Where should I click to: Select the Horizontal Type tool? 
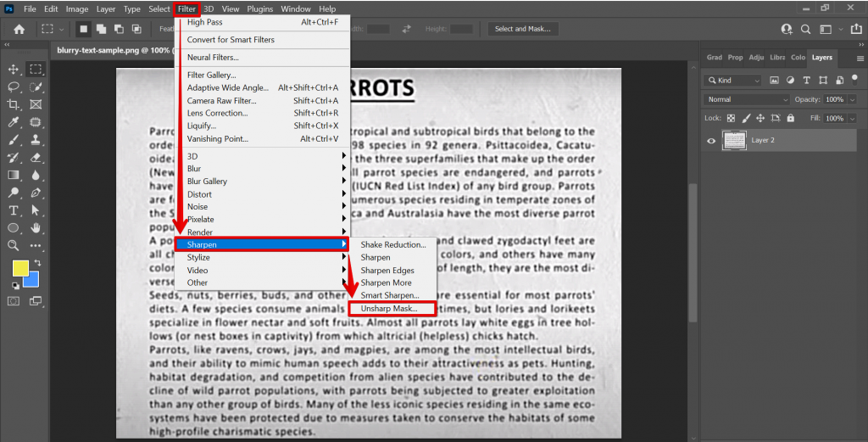coord(14,210)
